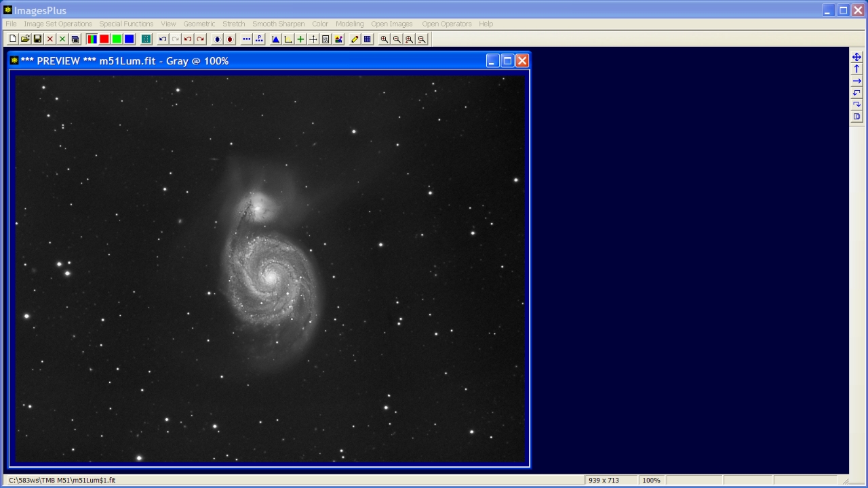Click the blue oval mask icon

217,39
